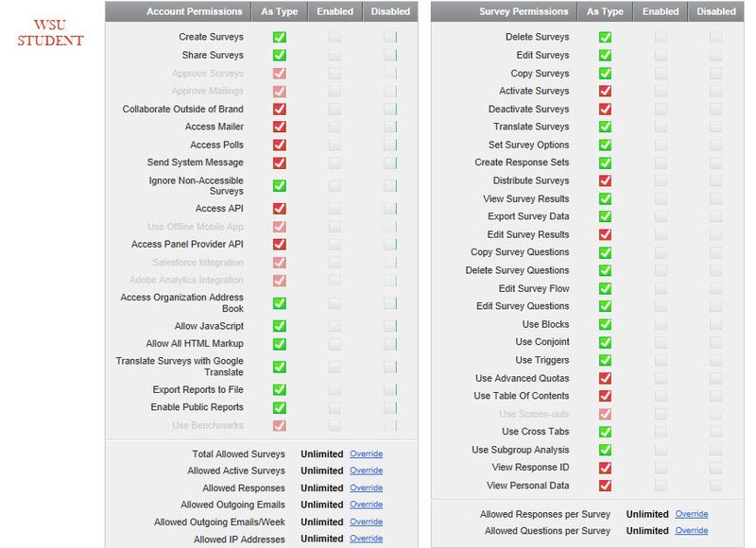Toggle the Create Surveys As Type checkbox
Image resolution: width=756 pixels, height=548 pixels.
click(279, 38)
